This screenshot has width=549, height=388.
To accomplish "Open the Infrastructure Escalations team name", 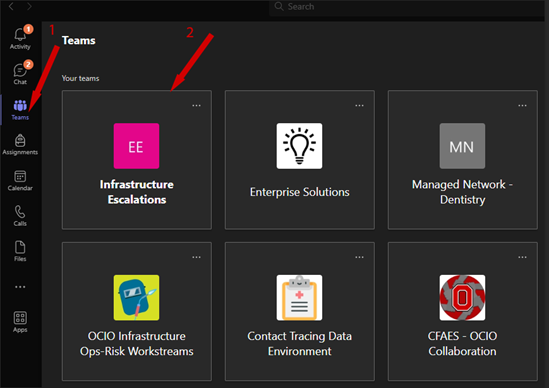I will 137,192.
